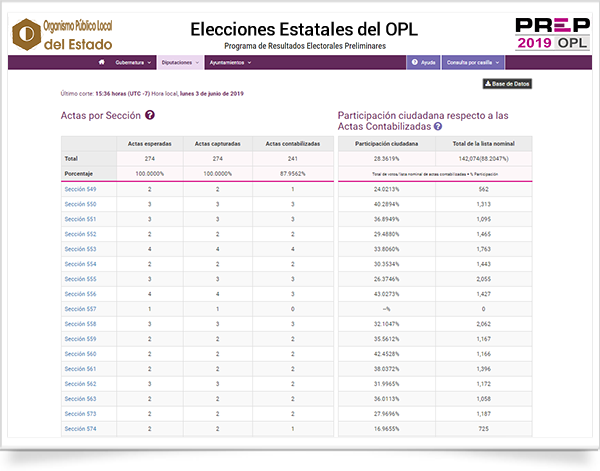This screenshot has height=471, width=600.
Task: Open Sección 574 link
Action: [x=80, y=429]
